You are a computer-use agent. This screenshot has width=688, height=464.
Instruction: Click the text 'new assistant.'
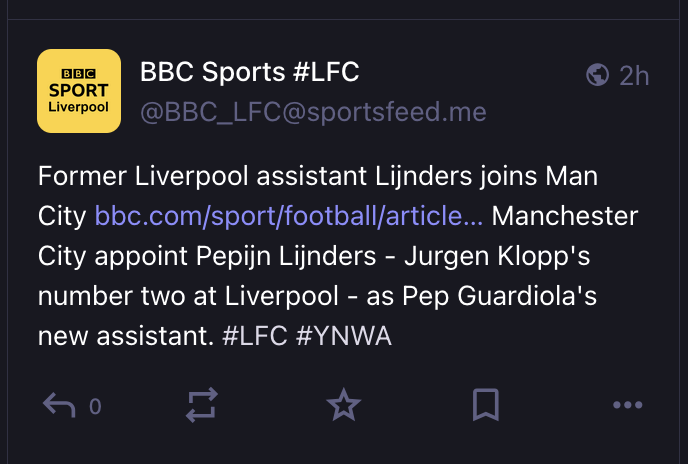(126, 336)
